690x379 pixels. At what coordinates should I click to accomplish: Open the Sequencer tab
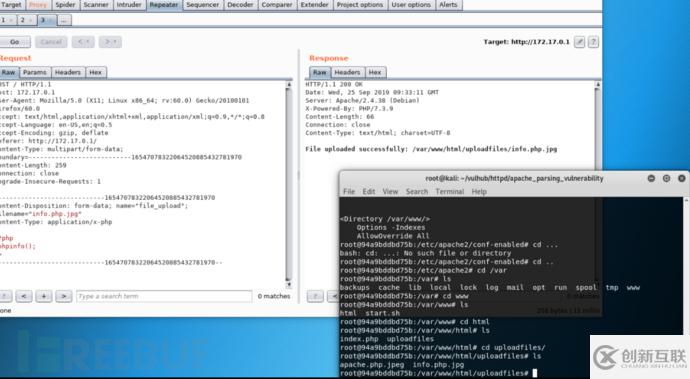coord(202,5)
